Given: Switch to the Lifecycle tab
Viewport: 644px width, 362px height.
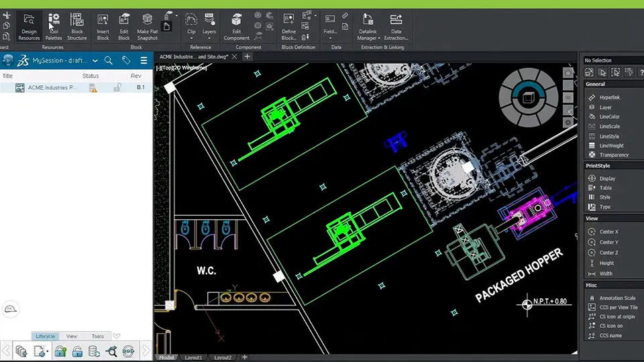Looking at the screenshot, I should pyautogui.click(x=45, y=336).
